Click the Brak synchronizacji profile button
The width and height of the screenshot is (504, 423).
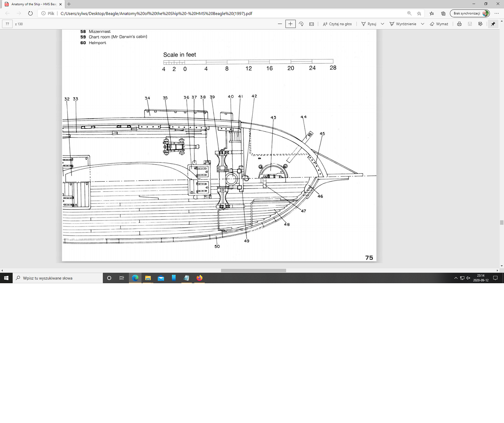click(470, 14)
